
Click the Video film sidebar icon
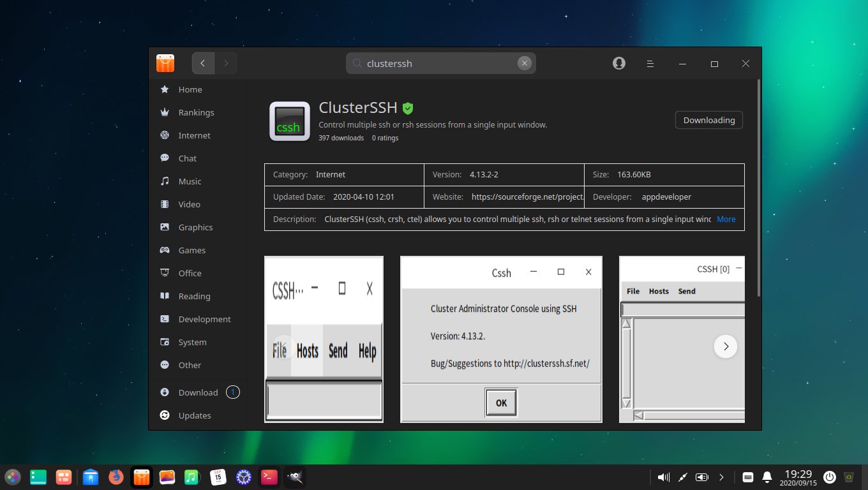click(x=165, y=204)
